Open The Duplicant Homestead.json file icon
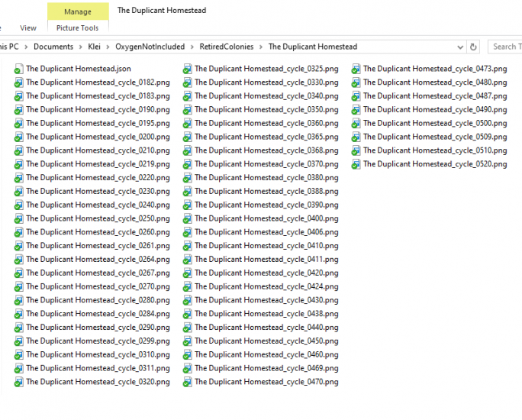The image size is (522, 420). [19, 69]
